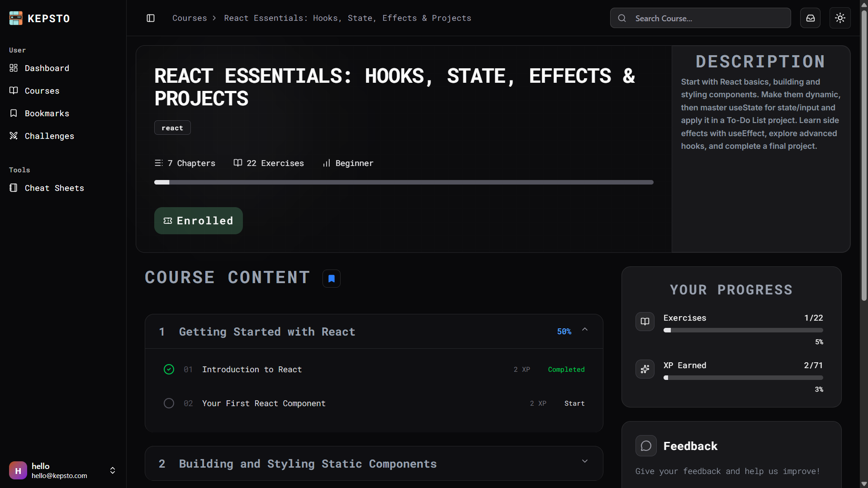Bookmark the Course Content section

[x=332, y=278]
